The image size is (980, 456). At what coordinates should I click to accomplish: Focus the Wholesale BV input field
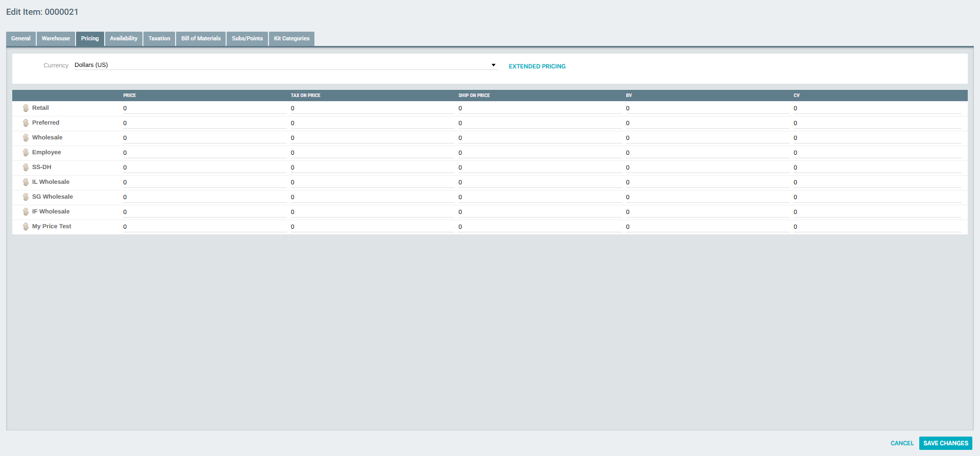[x=707, y=138]
